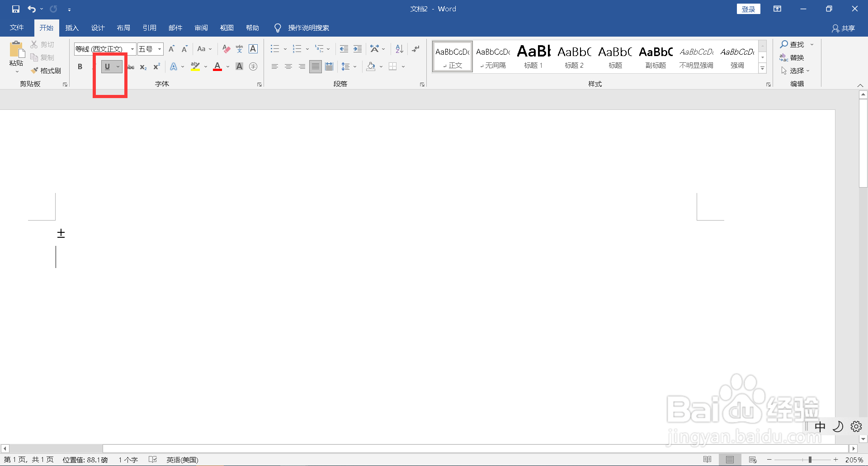Toggle character shading
The height and width of the screenshot is (466, 868).
[x=240, y=66]
